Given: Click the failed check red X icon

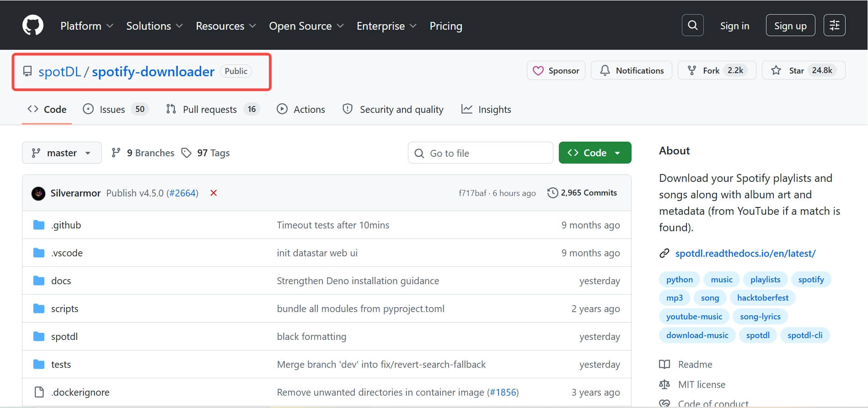Looking at the screenshot, I should pyautogui.click(x=213, y=193).
